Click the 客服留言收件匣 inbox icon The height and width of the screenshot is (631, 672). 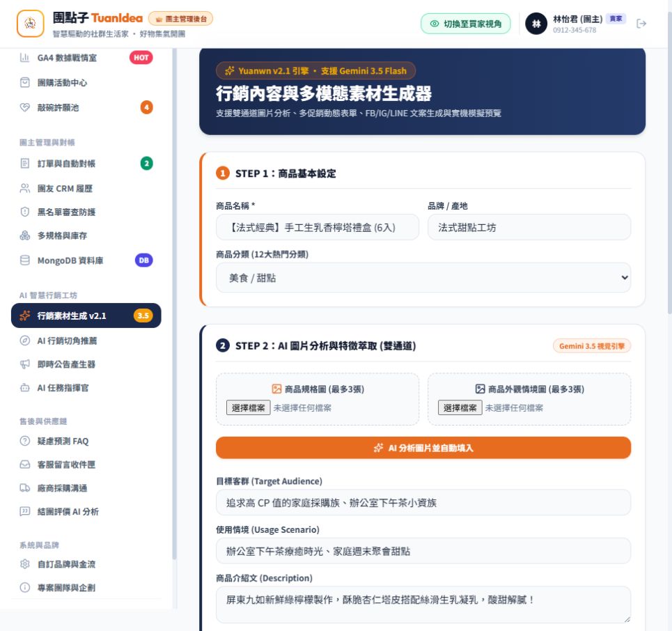(25, 465)
